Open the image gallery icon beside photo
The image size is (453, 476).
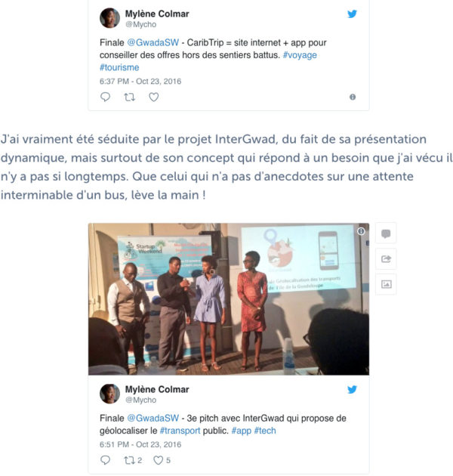(x=386, y=284)
